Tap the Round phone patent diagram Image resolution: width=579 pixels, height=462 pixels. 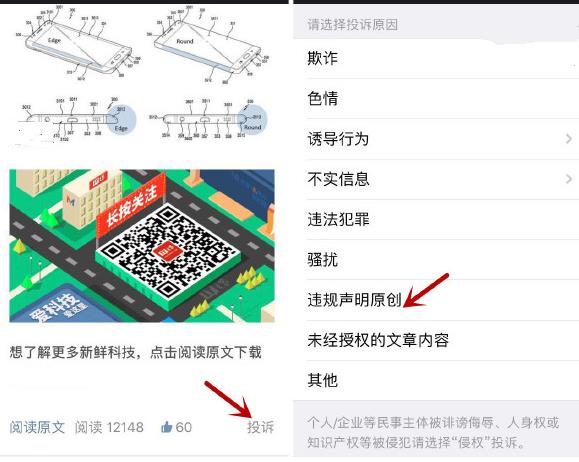(x=209, y=42)
